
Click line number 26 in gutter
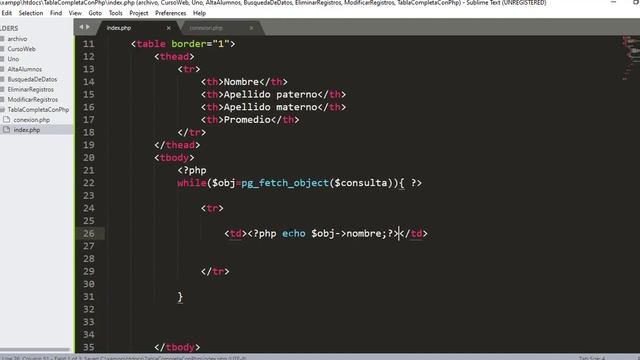tap(89, 233)
